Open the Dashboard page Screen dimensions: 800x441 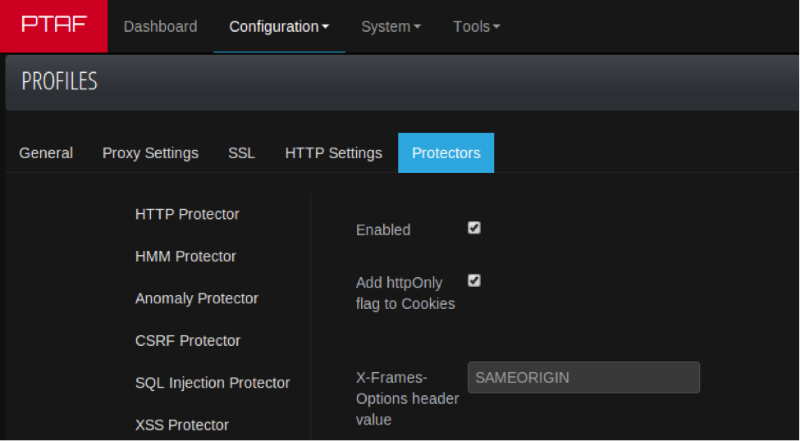point(160,26)
